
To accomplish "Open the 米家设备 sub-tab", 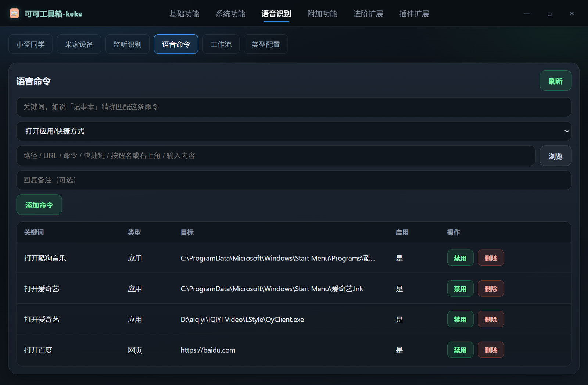I will click(79, 44).
